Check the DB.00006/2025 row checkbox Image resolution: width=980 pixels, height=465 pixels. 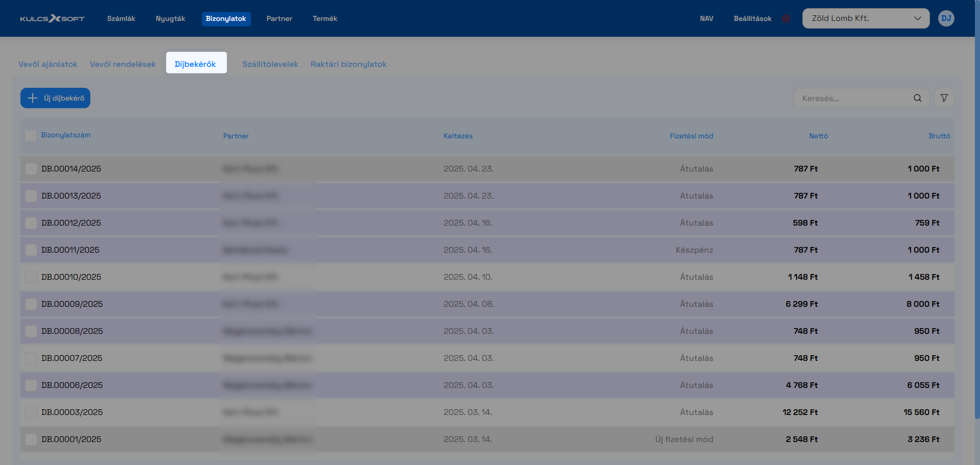coord(31,385)
